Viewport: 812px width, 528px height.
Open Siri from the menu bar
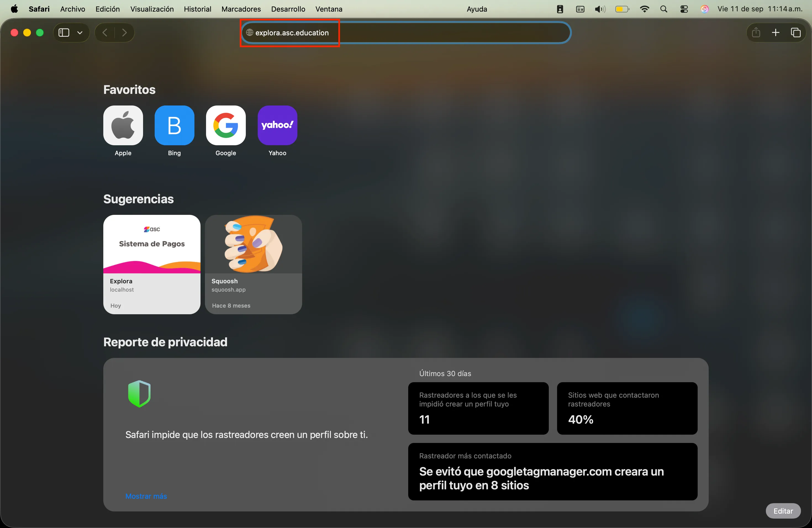(705, 9)
